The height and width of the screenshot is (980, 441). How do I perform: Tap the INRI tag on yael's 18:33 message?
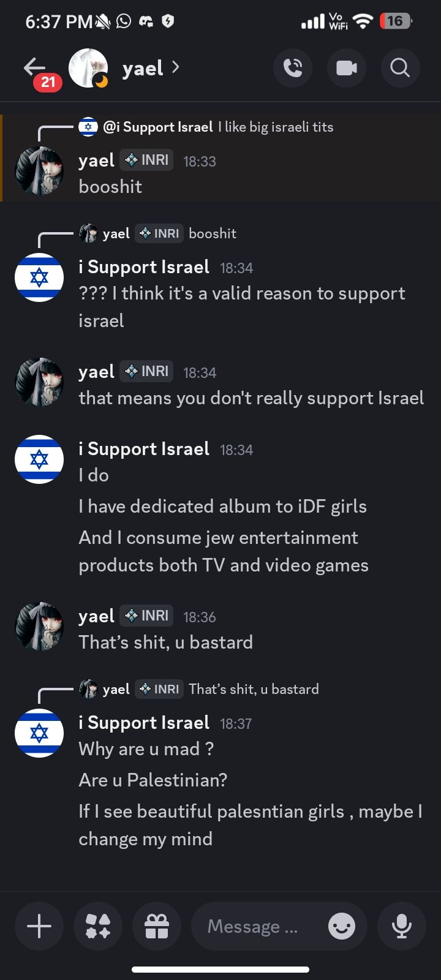pyautogui.click(x=146, y=160)
